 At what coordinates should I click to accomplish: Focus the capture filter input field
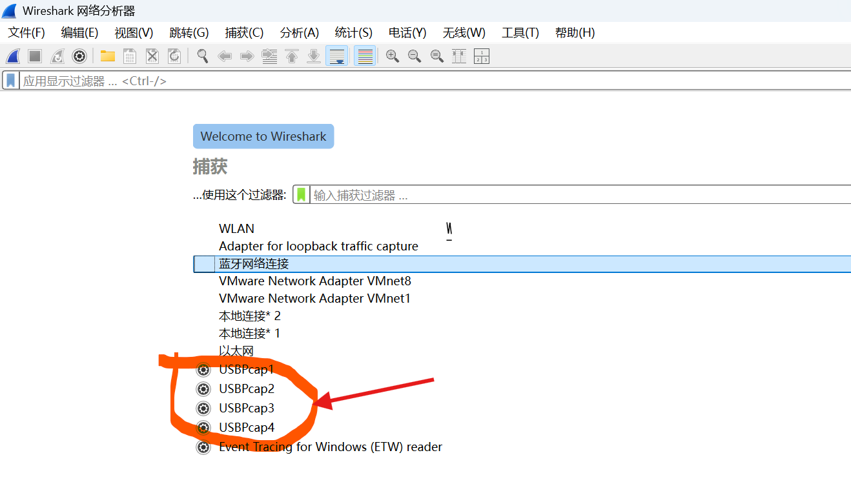pyautogui.click(x=581, y=195)
